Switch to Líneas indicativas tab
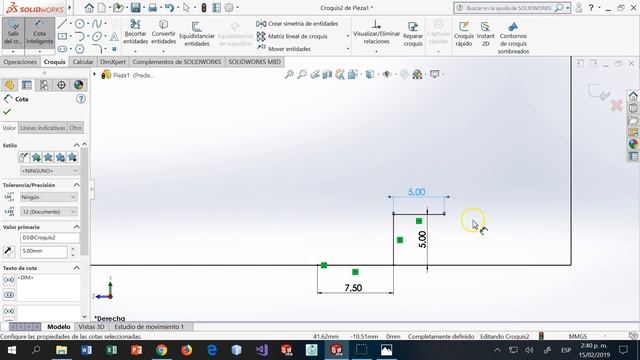Screen dimensions: 640x360 pos(42,128)
